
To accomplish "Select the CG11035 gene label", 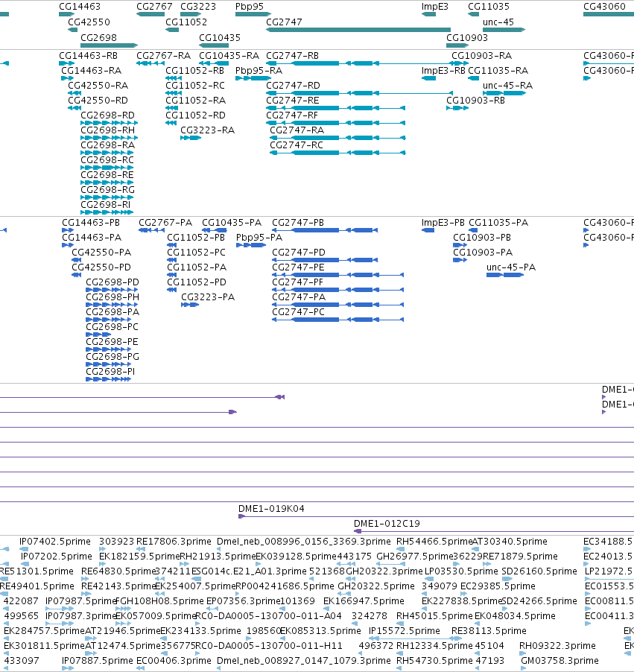I will [489, 7].
